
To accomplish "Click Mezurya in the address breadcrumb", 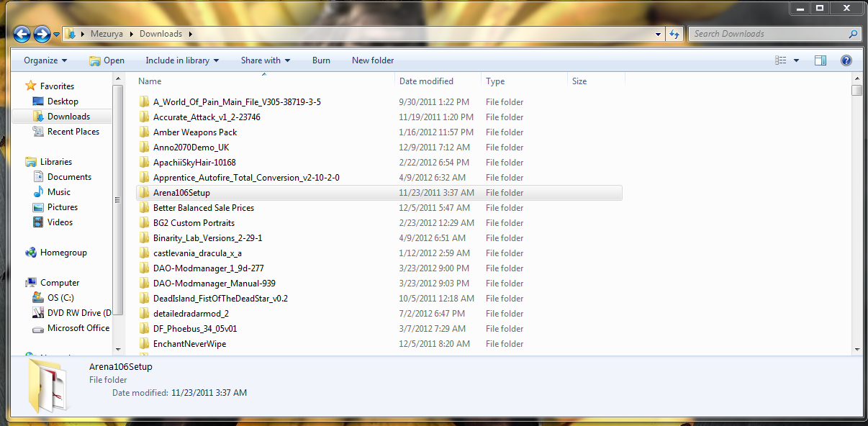I will pyautogui.click(x=107, y=34).
